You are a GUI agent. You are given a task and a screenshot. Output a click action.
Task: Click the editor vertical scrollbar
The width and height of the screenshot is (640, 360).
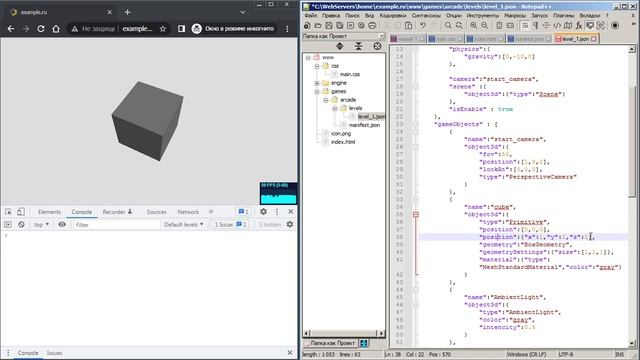632,196
